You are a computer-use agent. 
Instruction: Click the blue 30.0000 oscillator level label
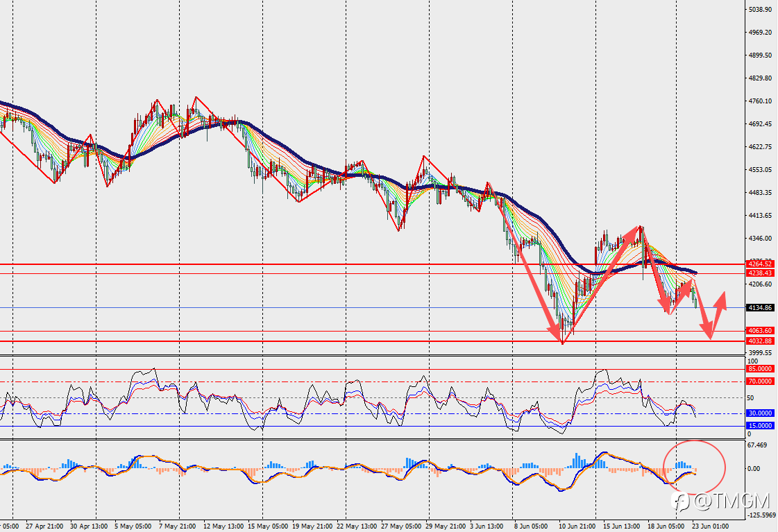[x=760, y=413]
